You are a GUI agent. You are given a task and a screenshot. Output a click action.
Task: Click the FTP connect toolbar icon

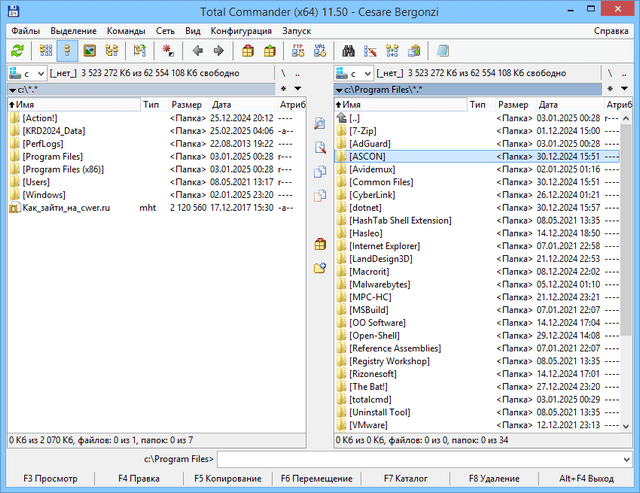[x=297, y=50]
